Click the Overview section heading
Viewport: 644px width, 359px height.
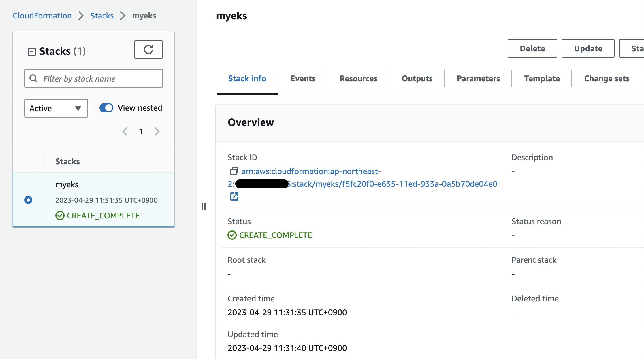point(251,122)
